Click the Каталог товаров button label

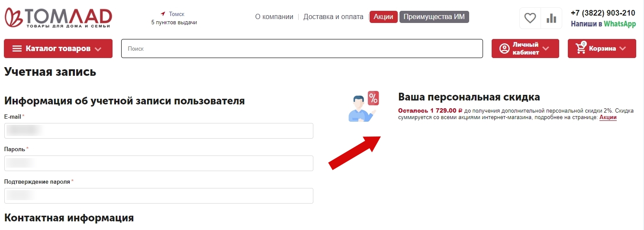pos(58,49)
